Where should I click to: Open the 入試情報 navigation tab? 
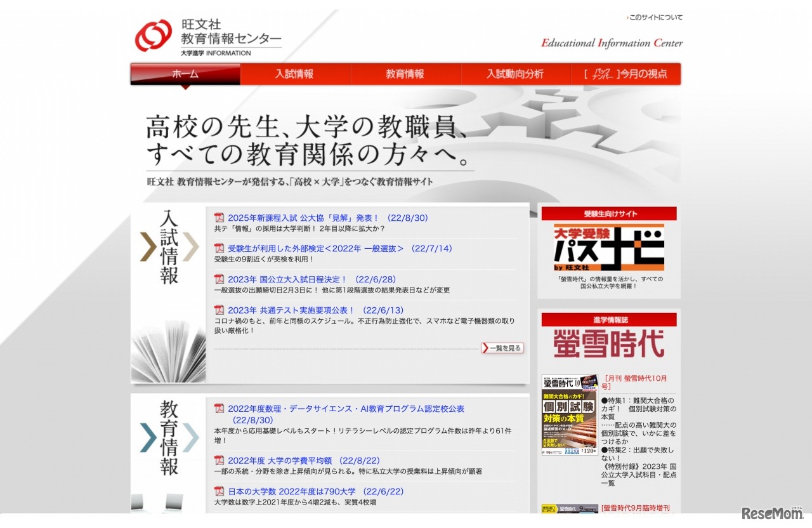pyautogui.click(x=296, y=74)
